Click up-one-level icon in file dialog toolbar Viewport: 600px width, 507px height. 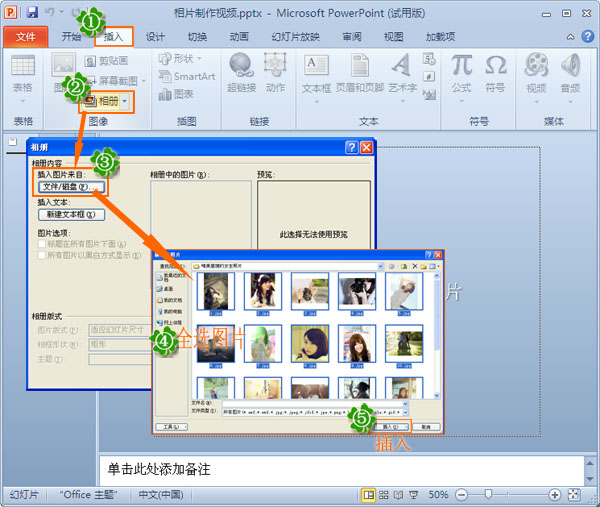(404, 266)
